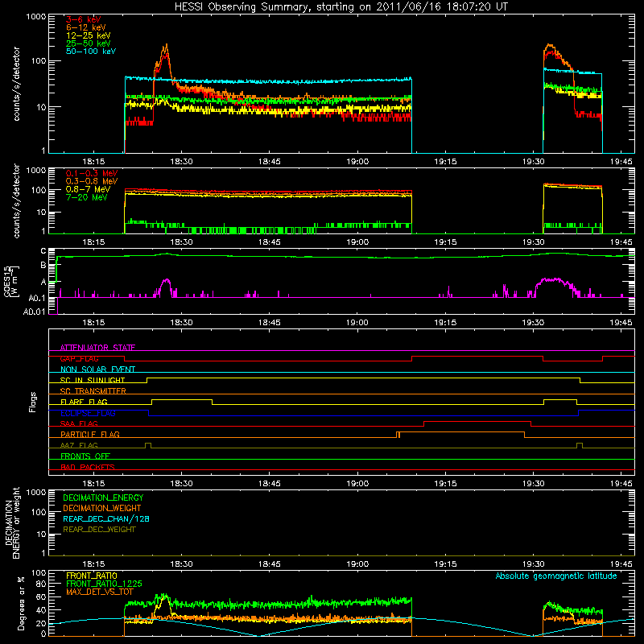Click the REAR_DEC_CHAN/128 legend label
Viewport: 644px width, 644px height.
pos(106,518)
